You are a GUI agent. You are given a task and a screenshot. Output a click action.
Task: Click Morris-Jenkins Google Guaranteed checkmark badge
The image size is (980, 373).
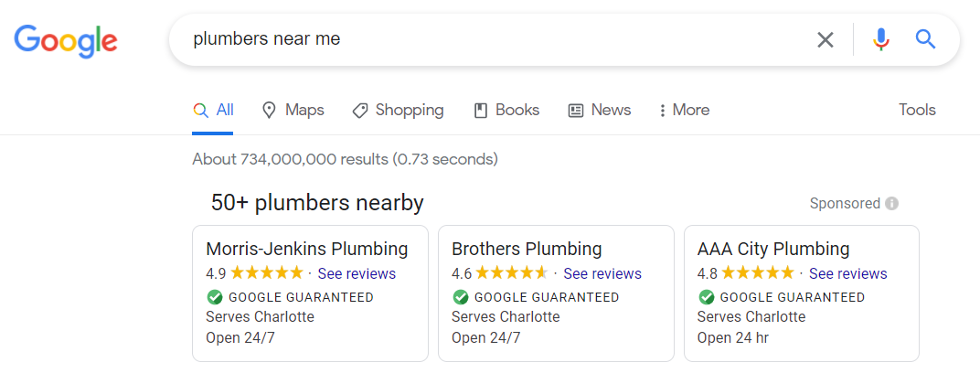[215, 297]
